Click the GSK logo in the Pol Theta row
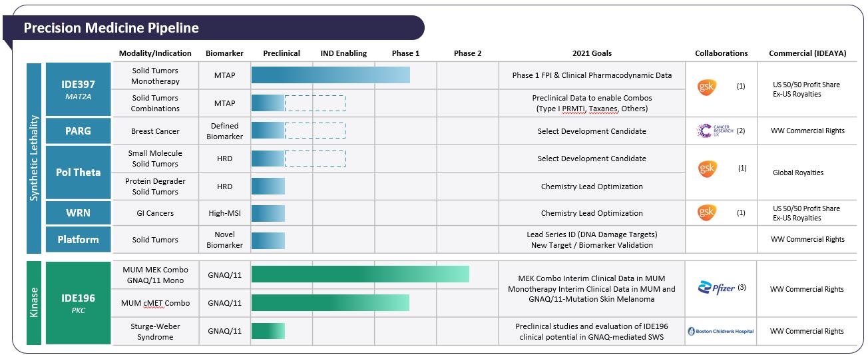 point(706,169)
